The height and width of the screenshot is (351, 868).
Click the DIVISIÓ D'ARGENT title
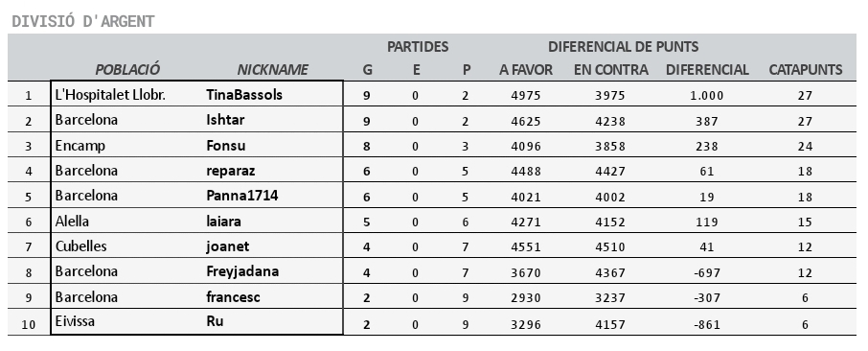83,22
